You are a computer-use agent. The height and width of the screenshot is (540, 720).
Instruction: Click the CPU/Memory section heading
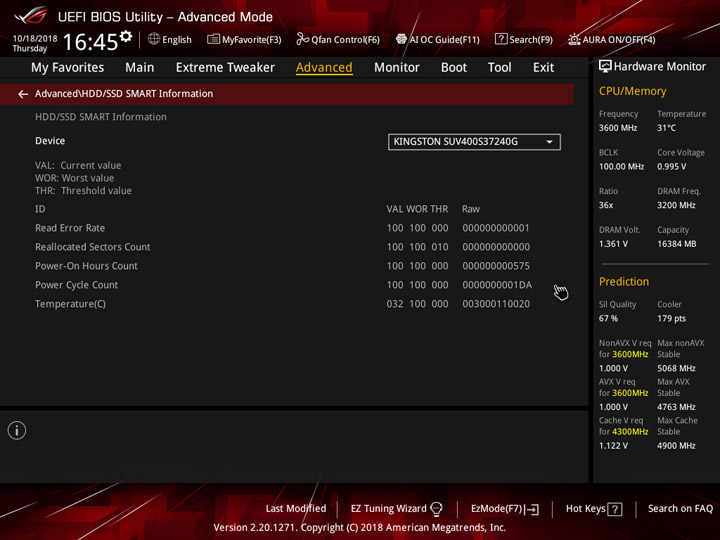point(632,91)
